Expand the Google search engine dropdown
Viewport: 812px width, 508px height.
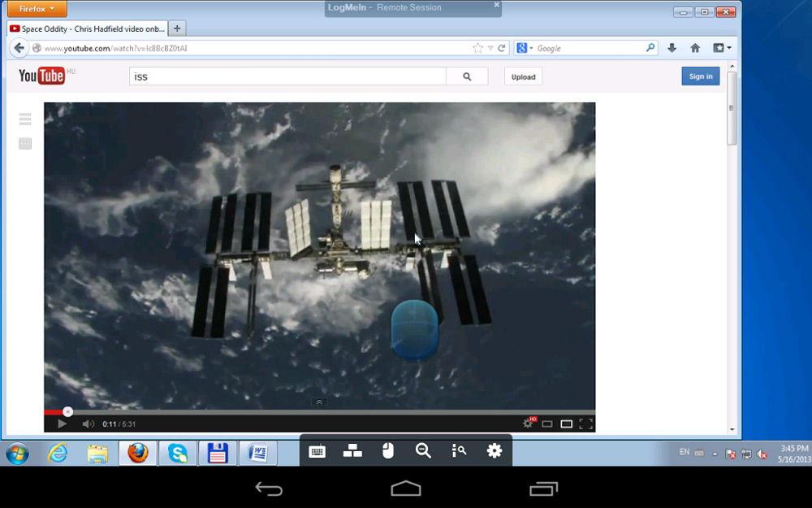pos(525,48)
